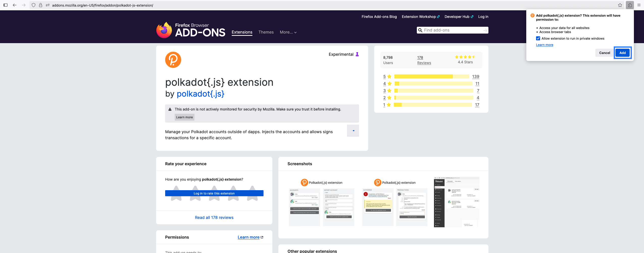
Task: Click the loading install button
Action: [353, 131]
